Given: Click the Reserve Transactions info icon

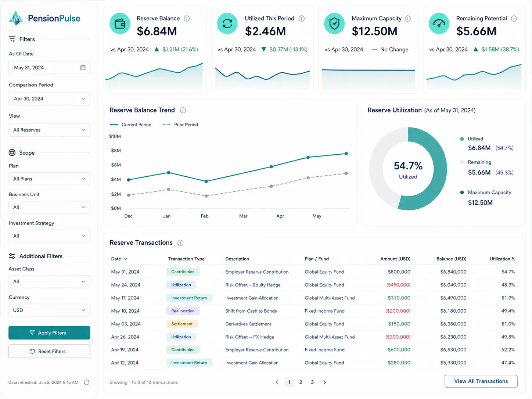Looking at the screenshot, I should [x=180, y=243].
